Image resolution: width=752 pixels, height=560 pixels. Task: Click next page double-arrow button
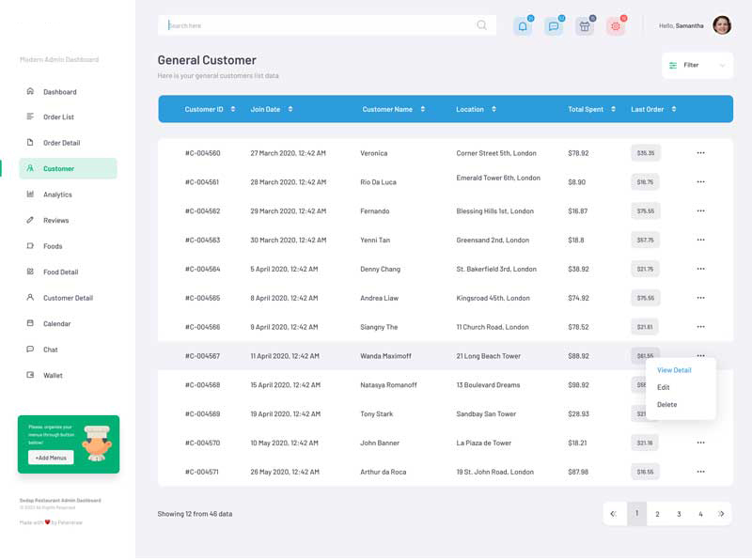(x=721, y=514)
